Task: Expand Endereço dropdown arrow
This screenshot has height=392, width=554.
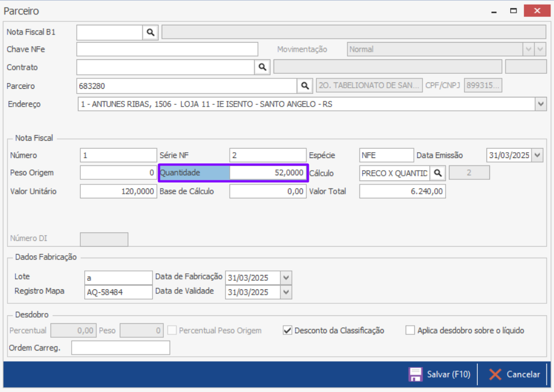Action: [x=541, y=104]
